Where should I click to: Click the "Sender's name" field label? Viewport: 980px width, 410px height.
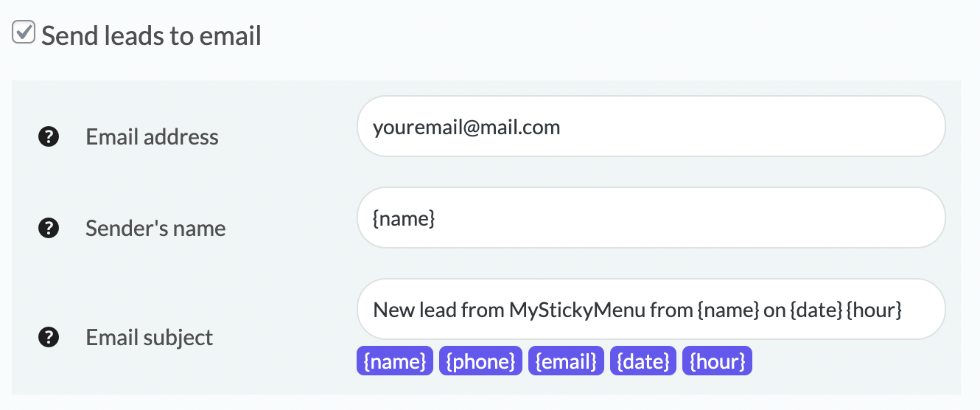tap(155, 229)
